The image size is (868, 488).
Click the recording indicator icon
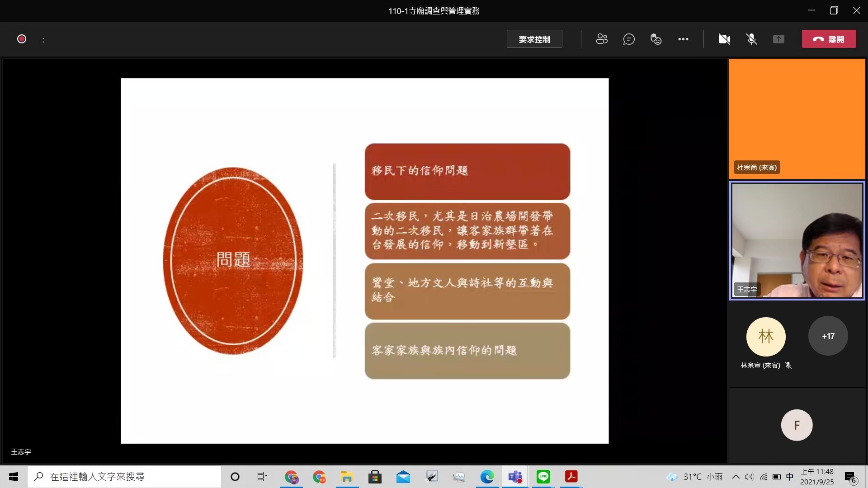click(21, 39)
